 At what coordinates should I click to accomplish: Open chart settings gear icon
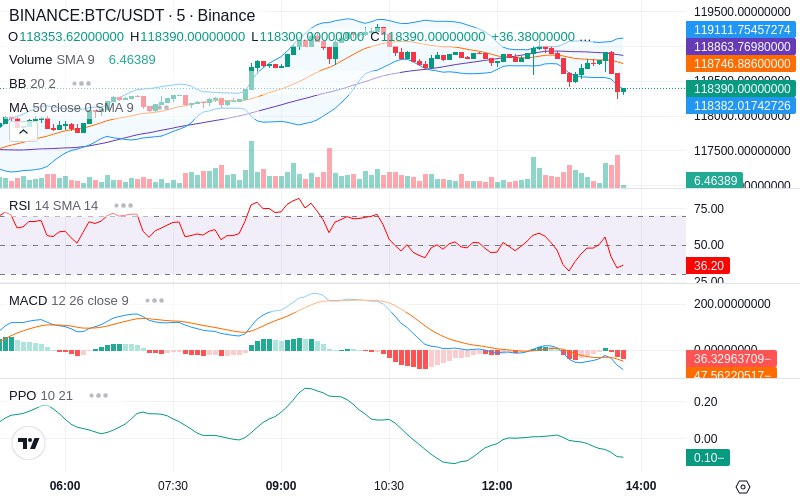click(743, 487)
